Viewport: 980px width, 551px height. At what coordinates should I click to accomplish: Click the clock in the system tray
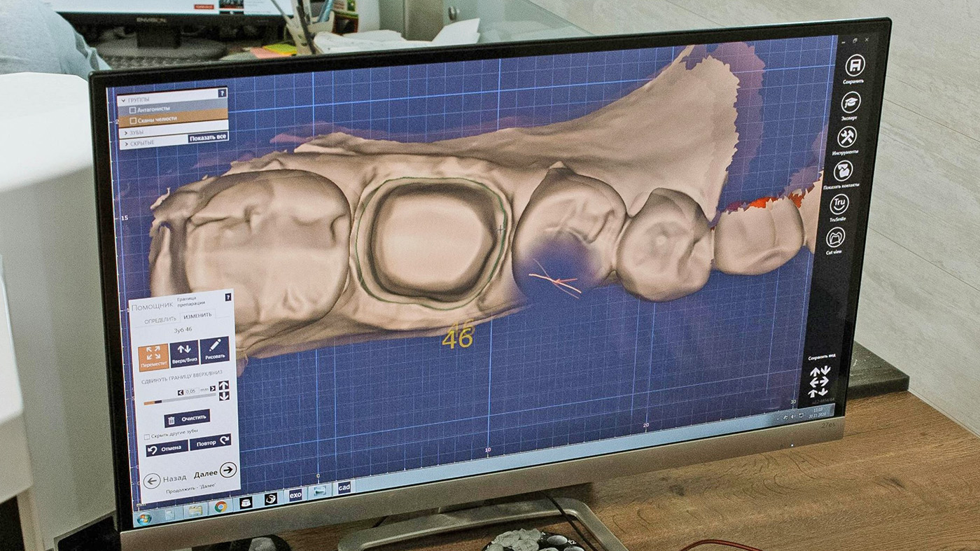[818, 413]
